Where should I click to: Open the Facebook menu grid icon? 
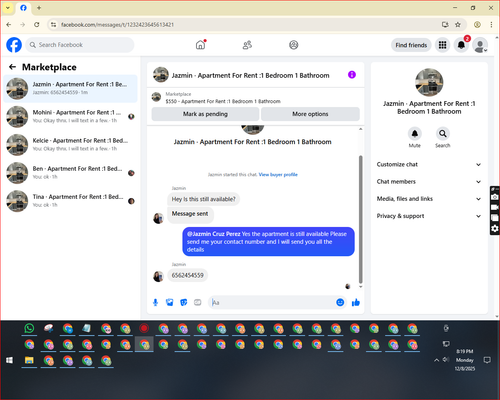(442, 45)
